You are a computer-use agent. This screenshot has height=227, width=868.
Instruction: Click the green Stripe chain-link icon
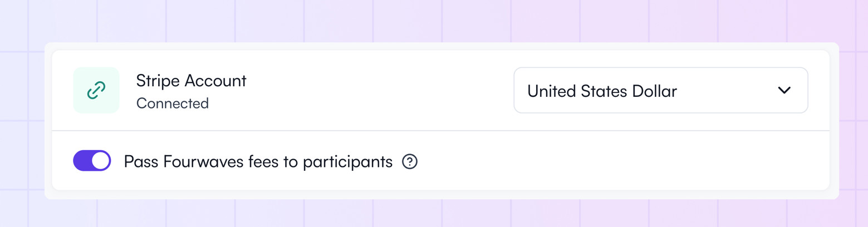point(96,90)
